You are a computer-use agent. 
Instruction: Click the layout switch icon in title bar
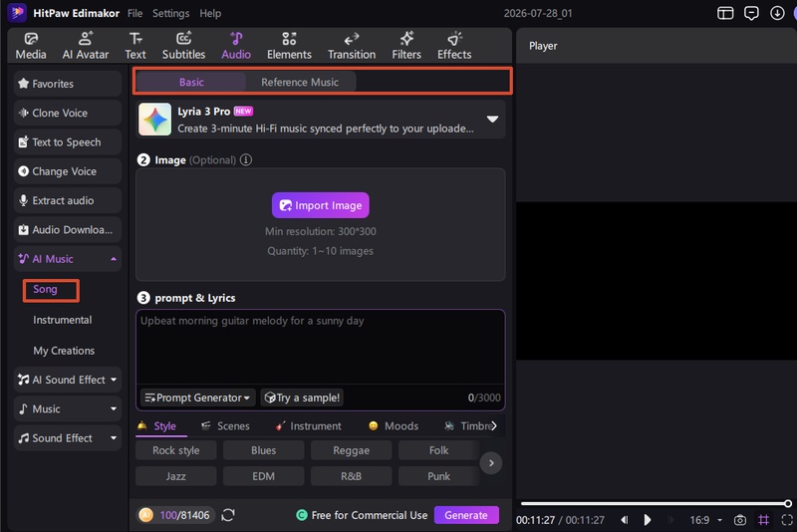(x=725, y=13)
